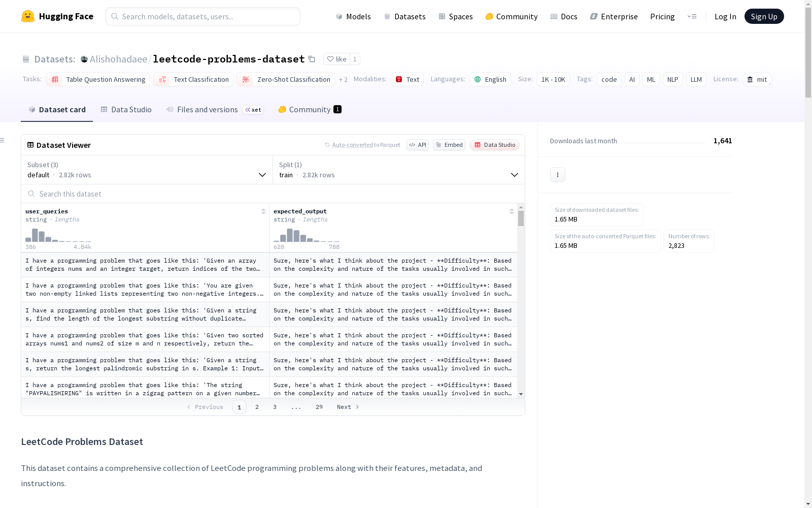Open Community in top navigation
The height and width of the screenshot is (508, 812).
click(x=512, y=16)
